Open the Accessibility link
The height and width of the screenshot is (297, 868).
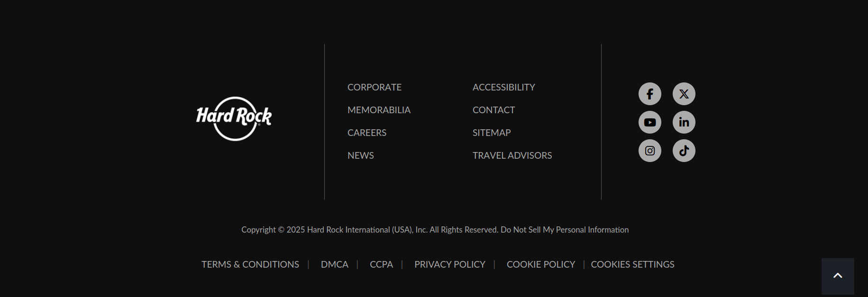[503, 87]
